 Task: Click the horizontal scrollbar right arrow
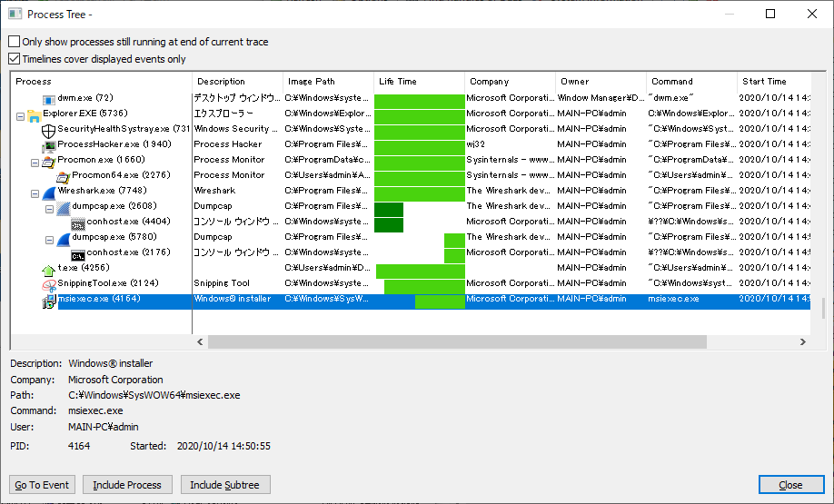click(x=803, y=341)
